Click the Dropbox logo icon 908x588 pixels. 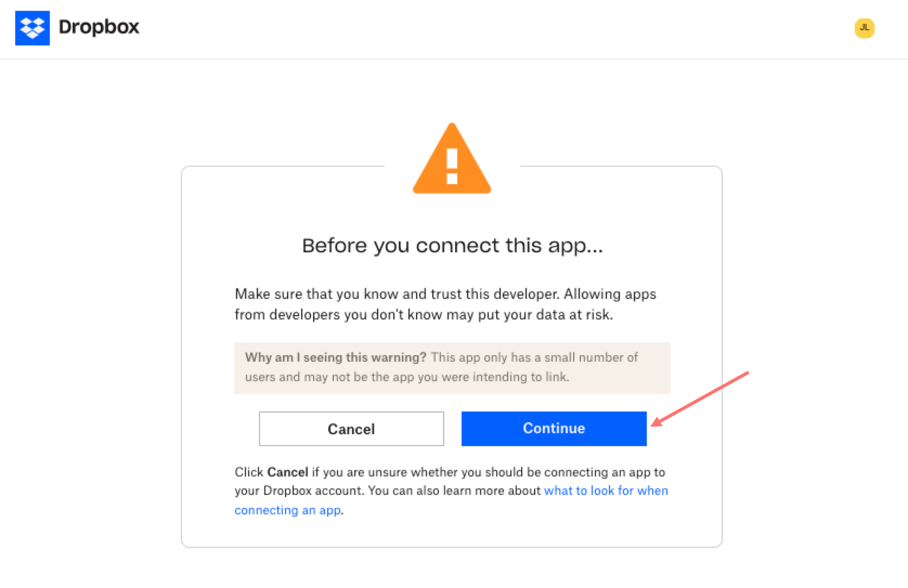(x=33, y=28)
